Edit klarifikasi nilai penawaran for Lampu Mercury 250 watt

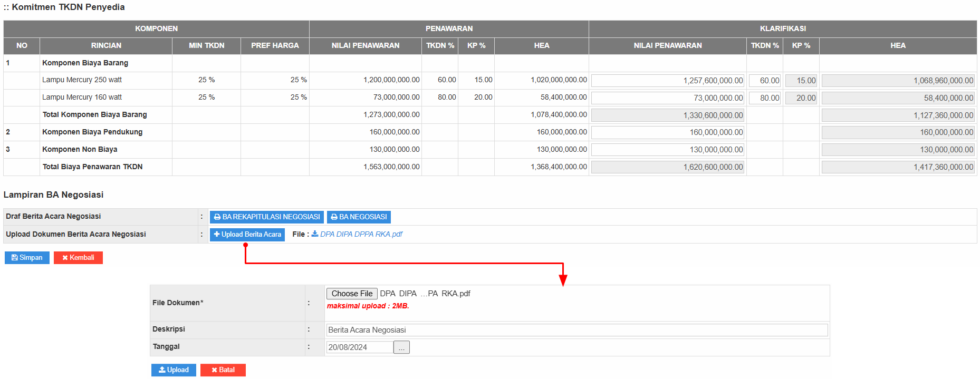pyautogui.click(x=667, y=81)
